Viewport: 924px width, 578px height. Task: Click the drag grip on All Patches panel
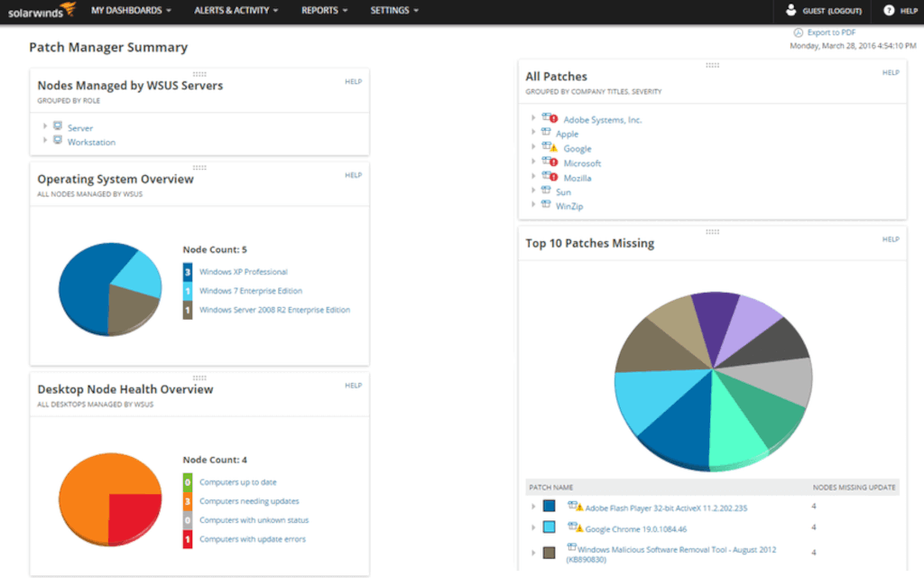click(713, 65)
